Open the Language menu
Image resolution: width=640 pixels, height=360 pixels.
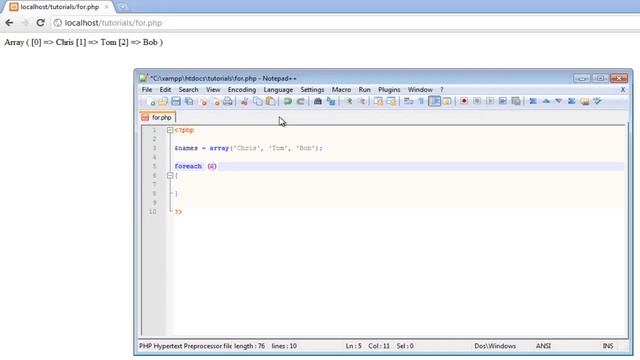[278, 89]
